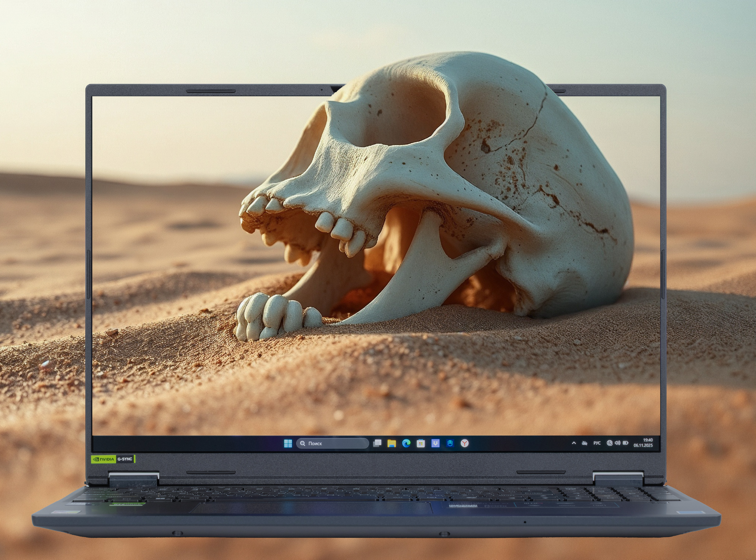Click empty taskbar area left of Start
Viewport: 756px width, 560px height.
point(186,444)
